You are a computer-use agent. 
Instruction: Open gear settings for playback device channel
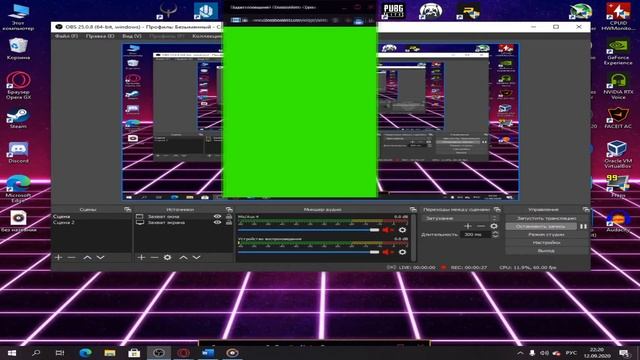click(x=402, y=252)
